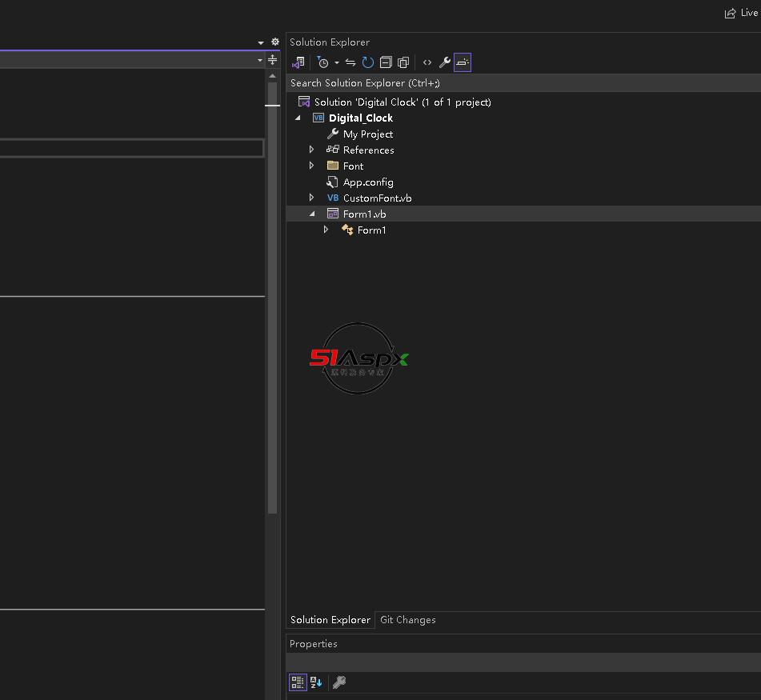Screen dimensions: 761x700
Task: Select the Solution Explorer tab
Action: [x=330, y=620]
